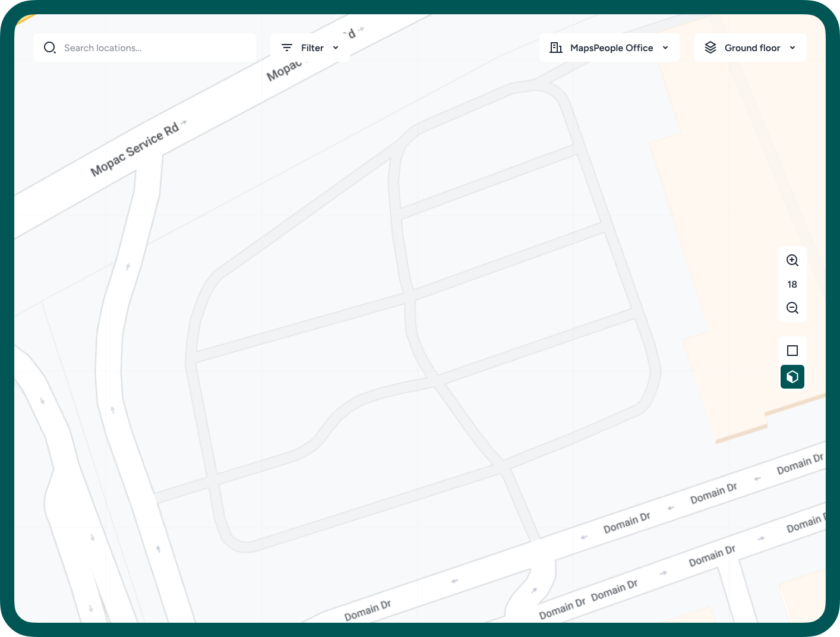Image resolution: width=840 pixels, height=637 pixels.
Task: Open the Ground floor selector
Action: [x=750, y=48]
